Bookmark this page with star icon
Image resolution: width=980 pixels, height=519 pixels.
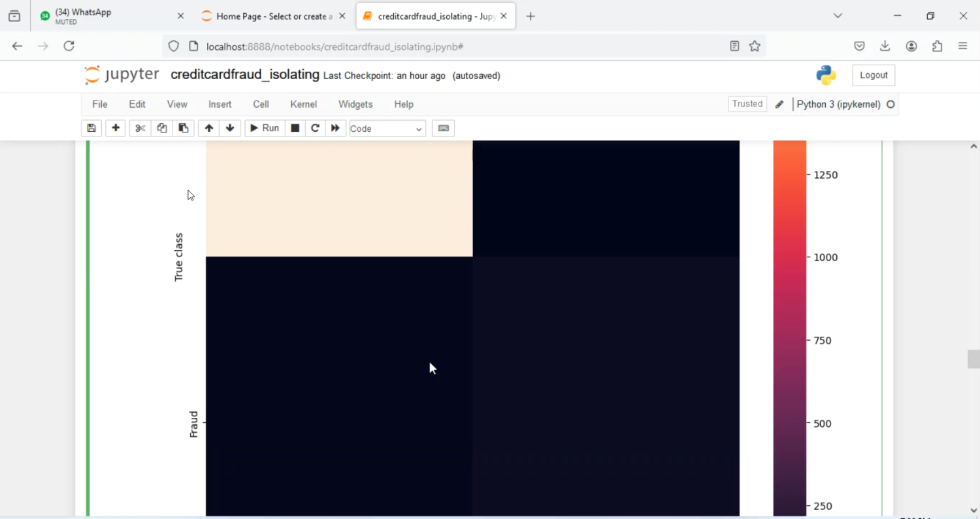tap(755, 46)
